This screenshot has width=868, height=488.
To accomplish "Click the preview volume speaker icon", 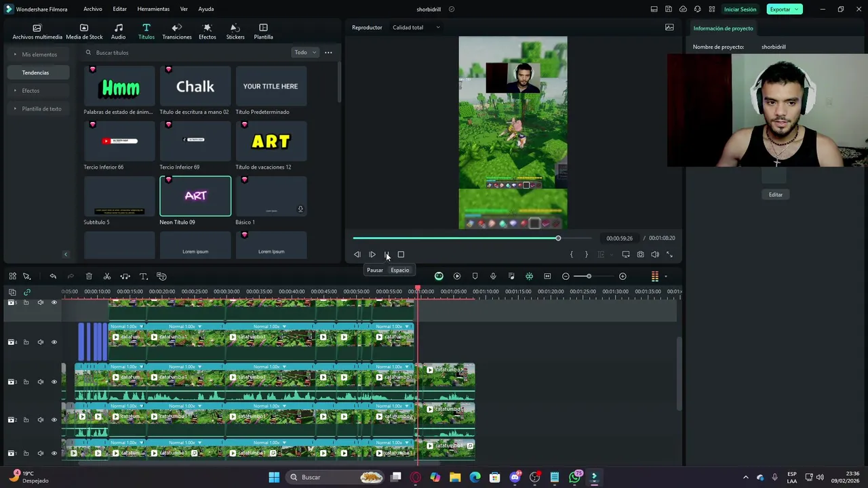I will [655, 255].
